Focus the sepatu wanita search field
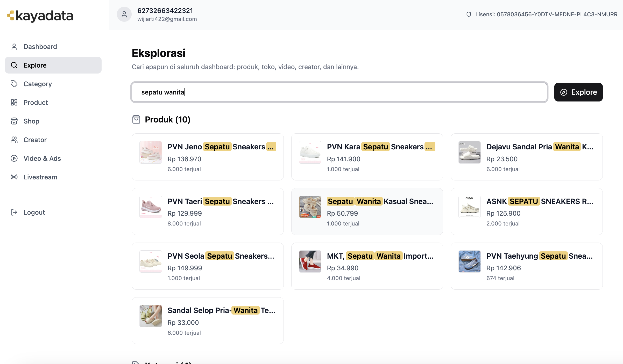 coord(339,92)
